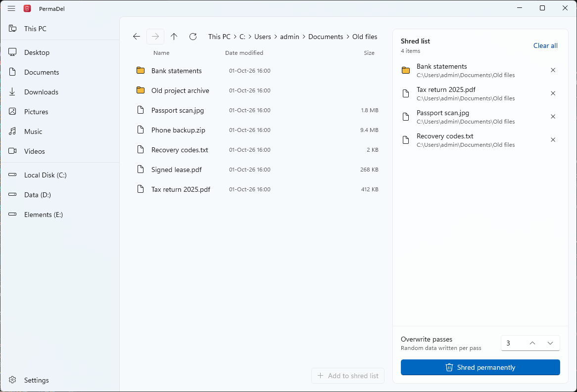Viewport: 577px width, 392px height.
Task: Go back with the left arrow
Action: click(x=137, y=37)
